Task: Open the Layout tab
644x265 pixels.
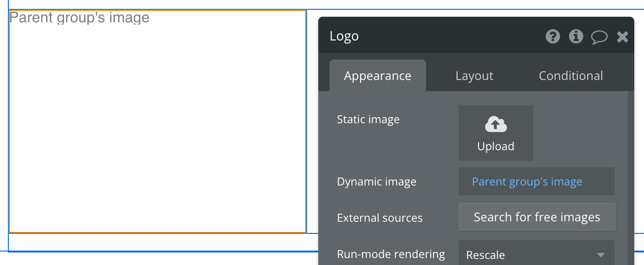Action: (x=474, y=76)
